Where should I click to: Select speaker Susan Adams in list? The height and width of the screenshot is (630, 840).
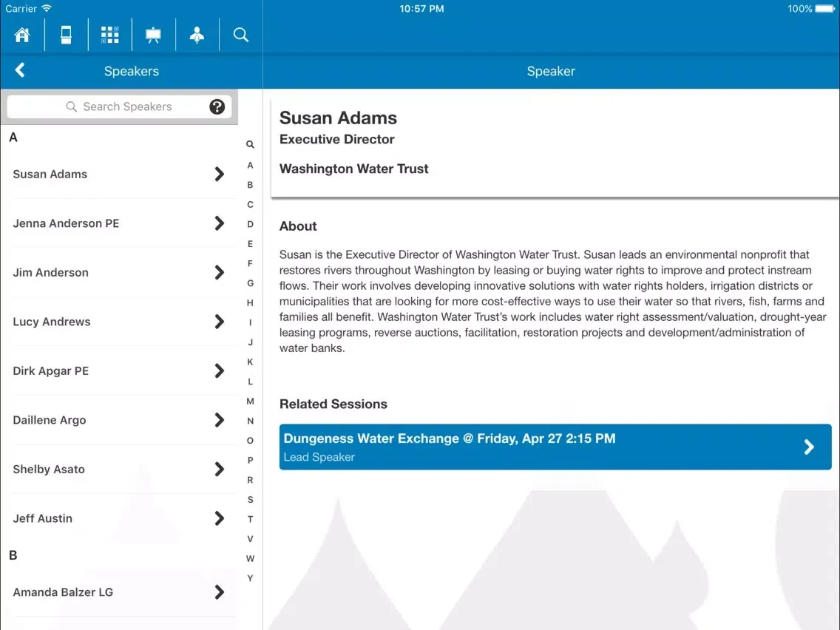(x=119, y=174)
